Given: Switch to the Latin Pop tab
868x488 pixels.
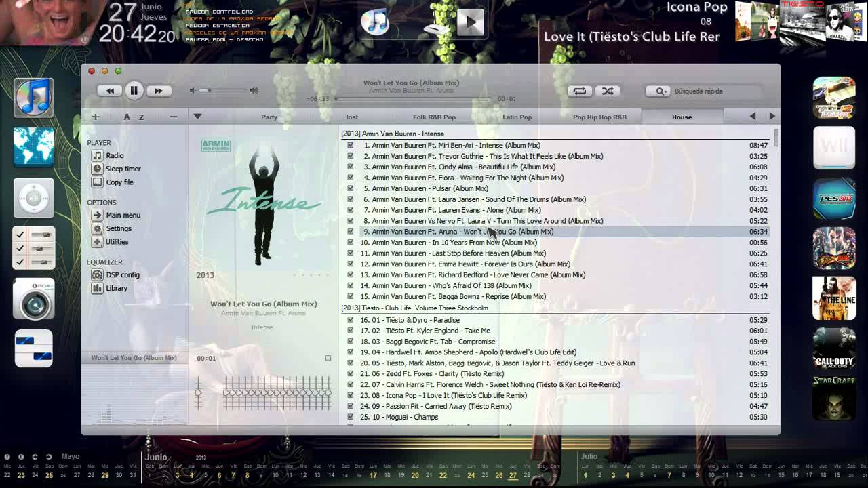Looking at the screenshot, I should [x=517, y=117].
